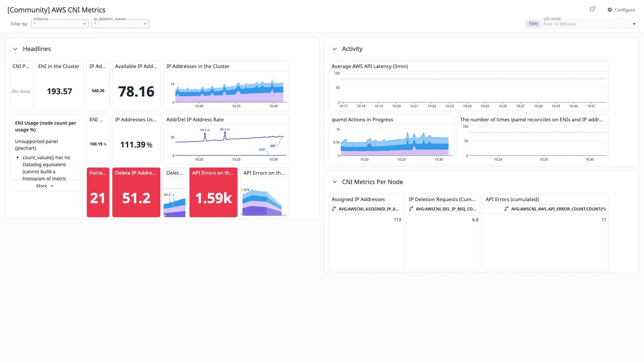Click the CNI P... (No data) widget
The image size is (644, 362).
(x=21, y=86)
